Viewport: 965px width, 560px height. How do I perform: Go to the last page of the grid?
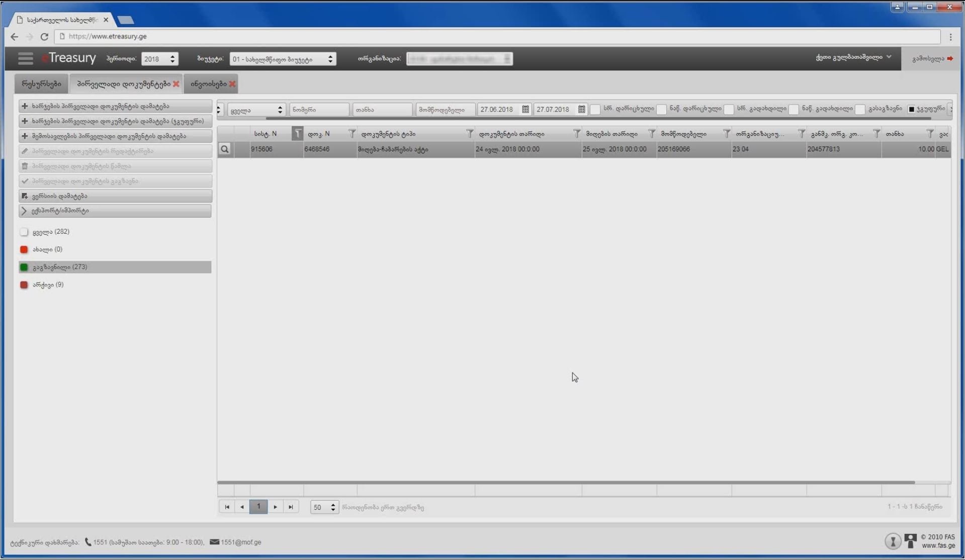[x=291, y=507]
